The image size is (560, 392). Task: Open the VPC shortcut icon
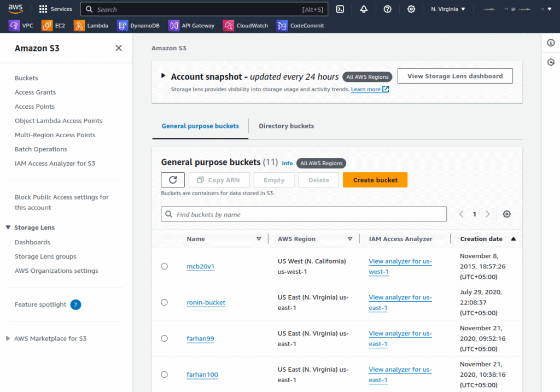click(x=14, y=26)
